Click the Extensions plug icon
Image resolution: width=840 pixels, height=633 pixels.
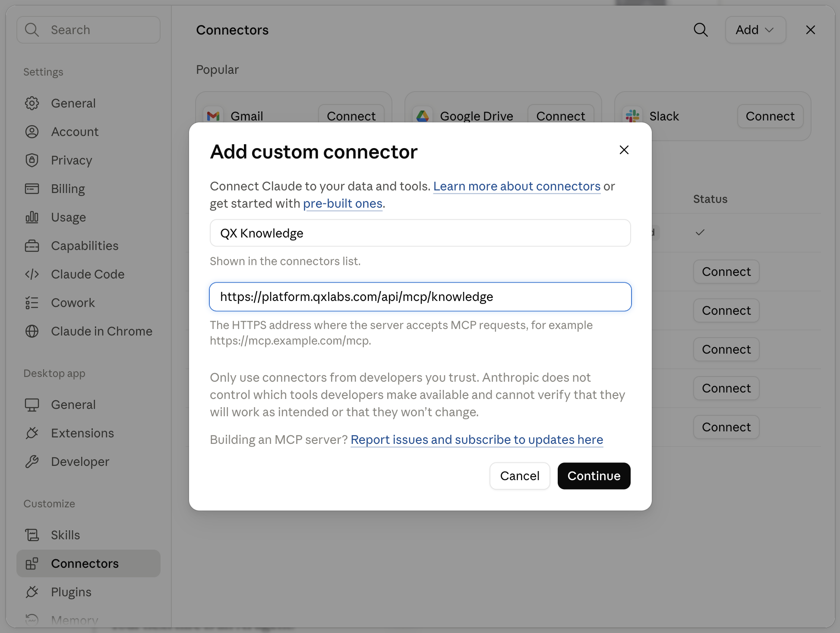tap(32, 433)
